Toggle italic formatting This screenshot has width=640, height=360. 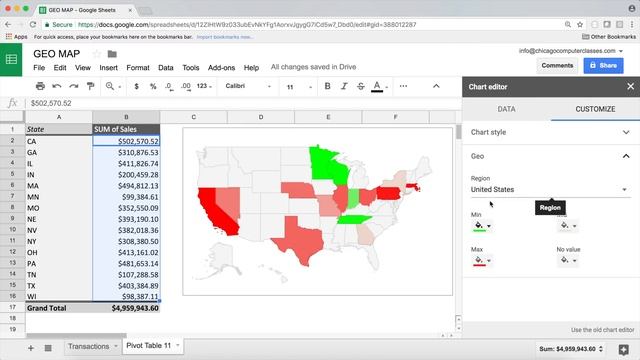(344, 86)
